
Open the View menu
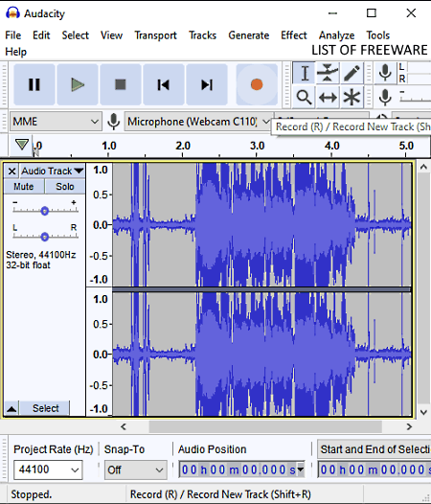(111, 35)
